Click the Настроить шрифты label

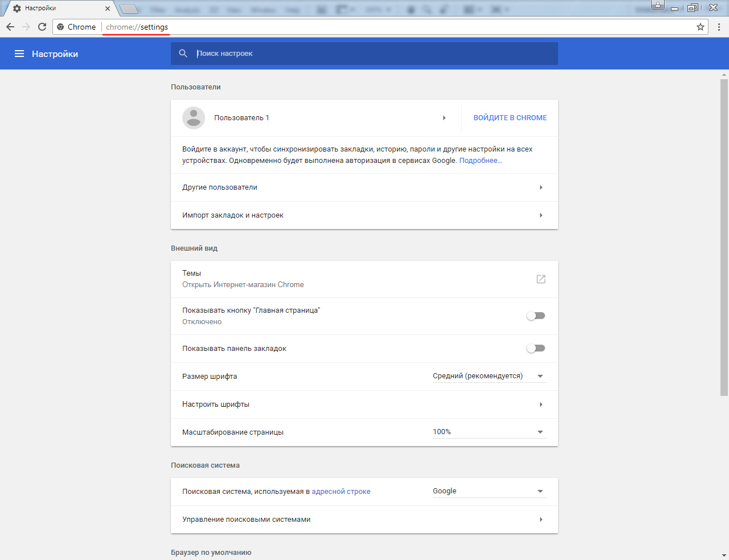[216, 404]
